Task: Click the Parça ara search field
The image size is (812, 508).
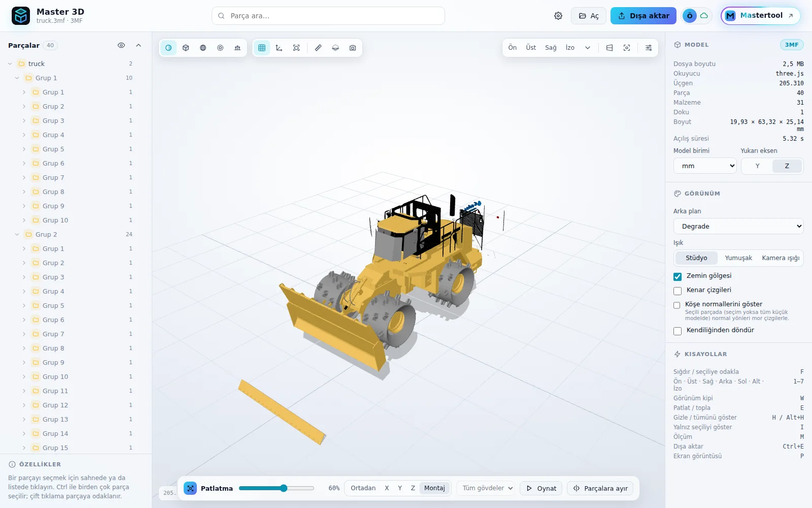Action: (328, 16)
